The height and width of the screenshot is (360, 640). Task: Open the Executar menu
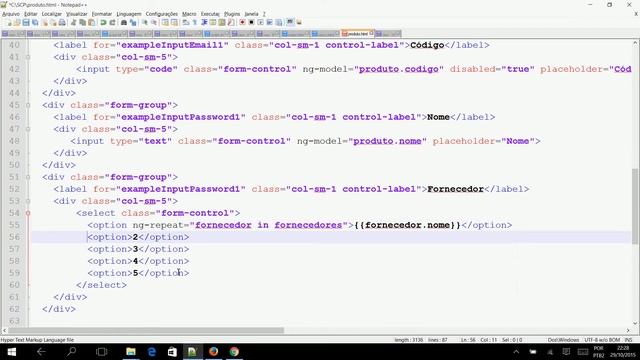[x=210, y=14]
